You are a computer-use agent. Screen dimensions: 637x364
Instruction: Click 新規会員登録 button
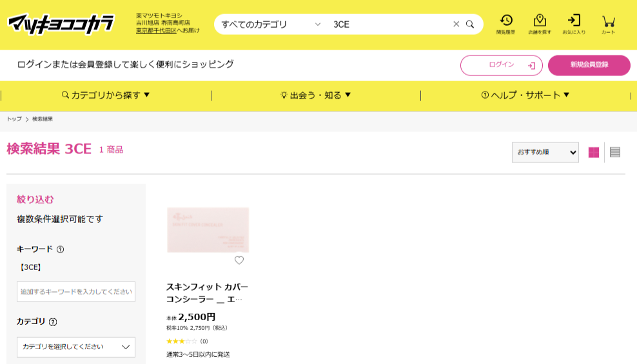click(589, 65)
